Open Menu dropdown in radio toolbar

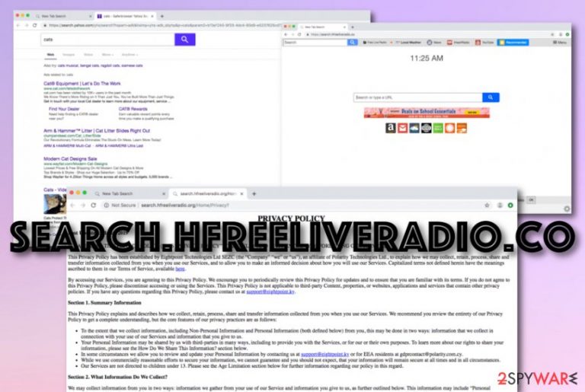pos(559,43)
